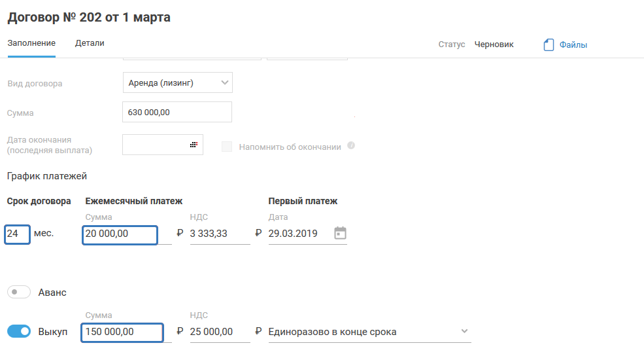Click the Выкуп НДС field 25 000,00

click(x=219, y=332)
